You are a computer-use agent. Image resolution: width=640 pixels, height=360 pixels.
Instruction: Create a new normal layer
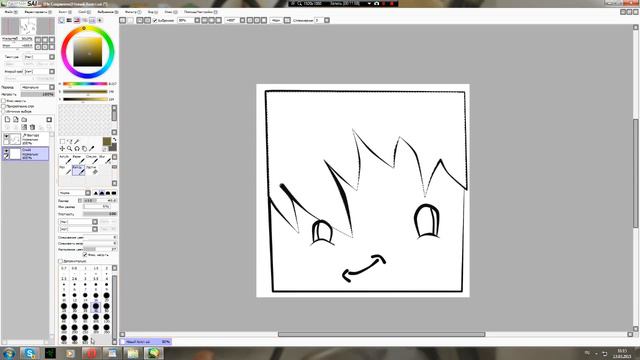coord(7,120)
